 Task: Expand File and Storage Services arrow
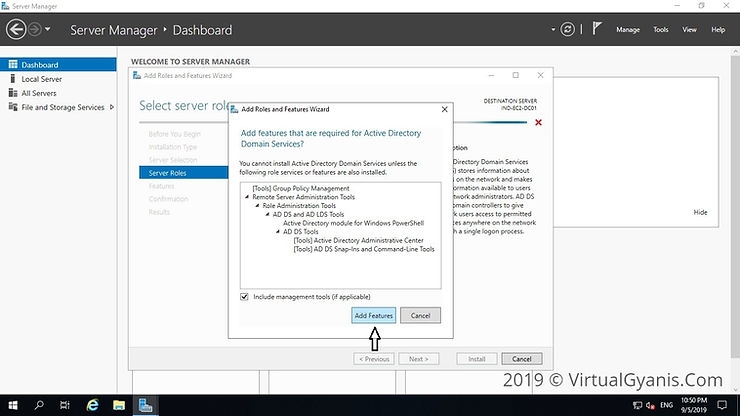[x=113, y=107]
